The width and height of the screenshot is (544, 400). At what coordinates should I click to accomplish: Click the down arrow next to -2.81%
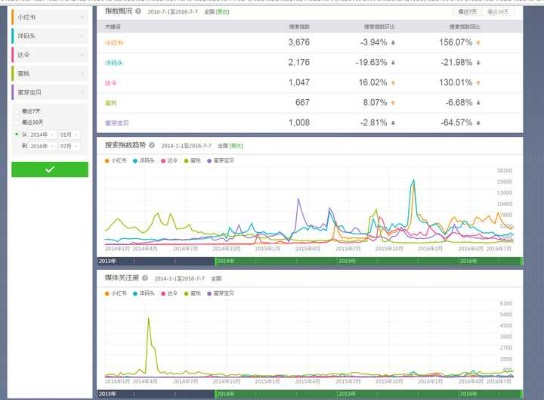(x=393, y=123)
